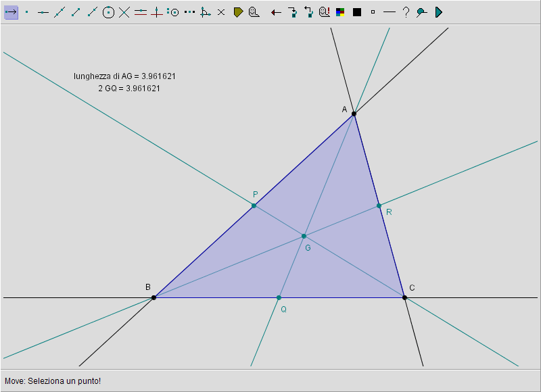Click the black color square

coord(357,12)
